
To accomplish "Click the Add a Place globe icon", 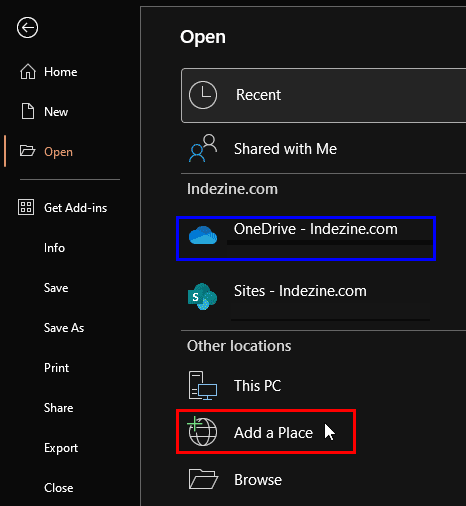I will (x=202, y=431).
